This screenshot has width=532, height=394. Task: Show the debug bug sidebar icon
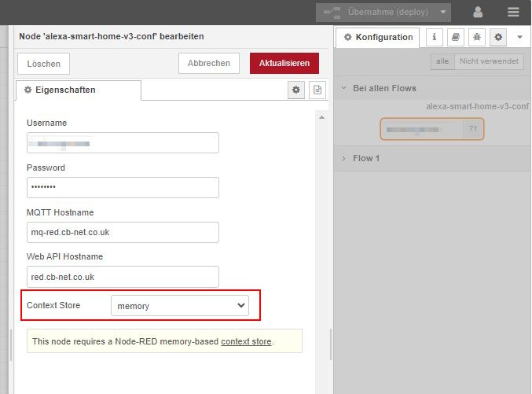477,37
